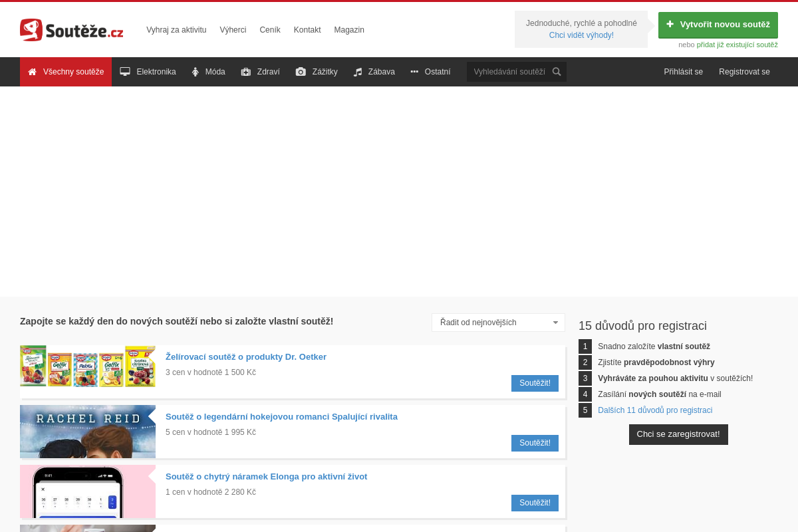Image resolution: width=798 pixels, height=532 pixels.
Task: Select the Elektronika category
Action: [x=148, y=72]
